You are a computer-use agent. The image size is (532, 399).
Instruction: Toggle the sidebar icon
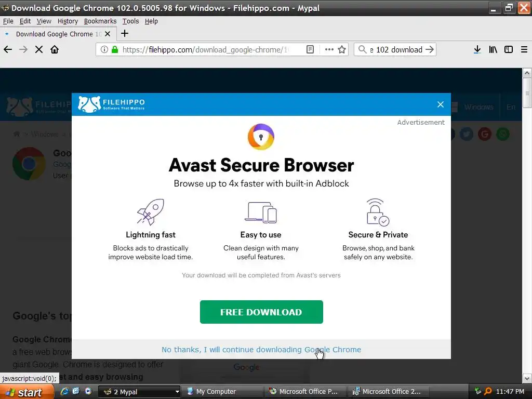(509, 49)
